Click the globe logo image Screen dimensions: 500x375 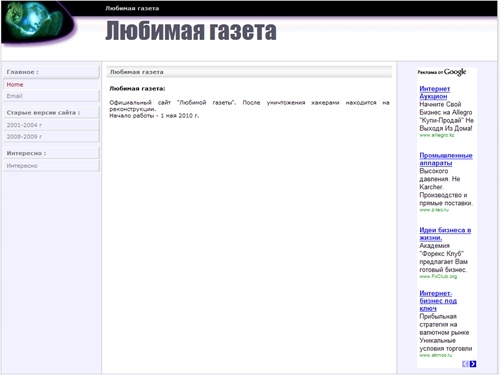coord(38,22)
